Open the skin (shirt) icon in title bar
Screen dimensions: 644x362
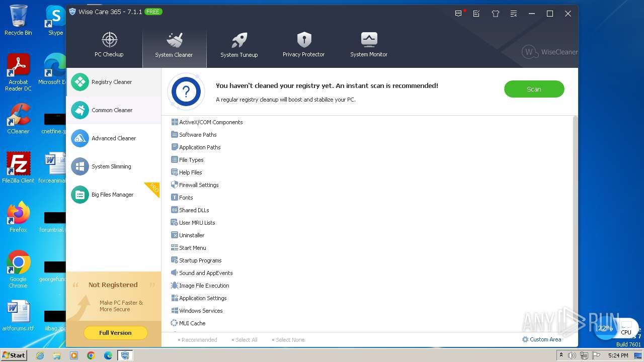[495, 14]
